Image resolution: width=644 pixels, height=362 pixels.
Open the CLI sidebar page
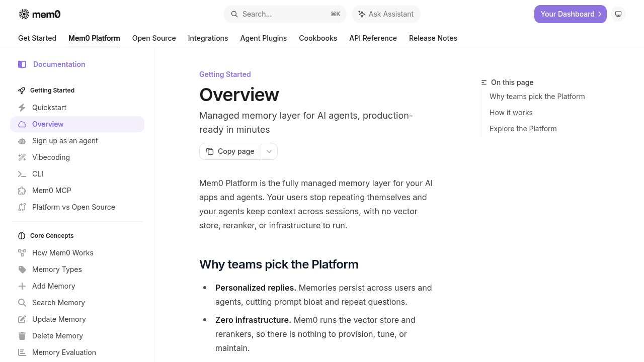77,174
